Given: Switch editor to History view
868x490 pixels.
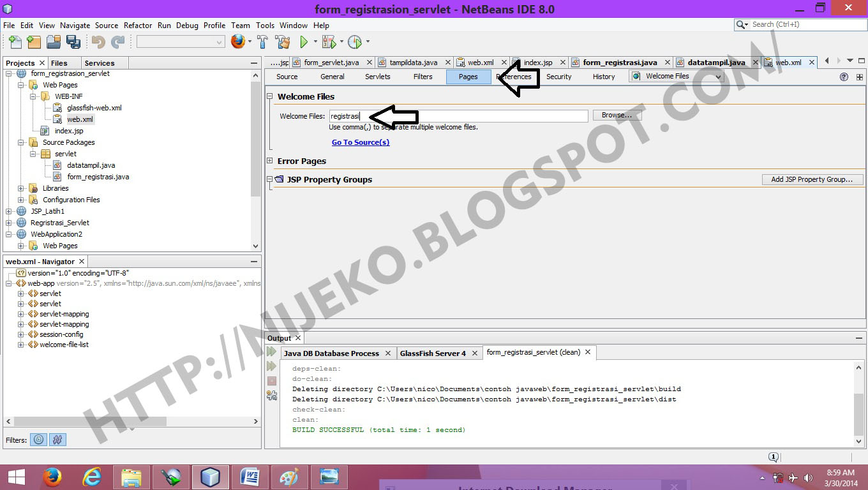Looking at the screenshot, I should [x=604, y=77].
